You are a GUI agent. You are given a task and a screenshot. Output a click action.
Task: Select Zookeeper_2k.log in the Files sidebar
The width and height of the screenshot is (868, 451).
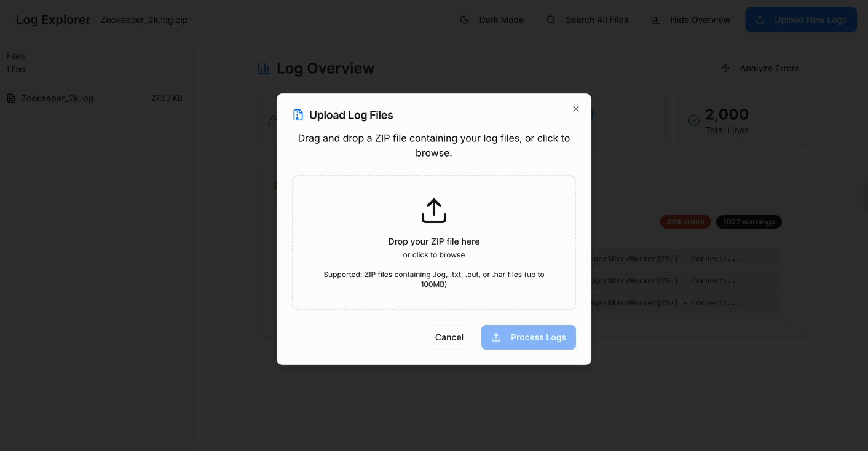(x=57, y=98)
